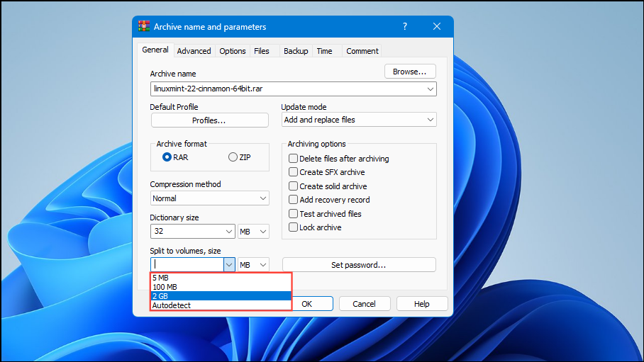Expand the Update mode dropdown
644x362 pixels.
click(x=359, y=120)
